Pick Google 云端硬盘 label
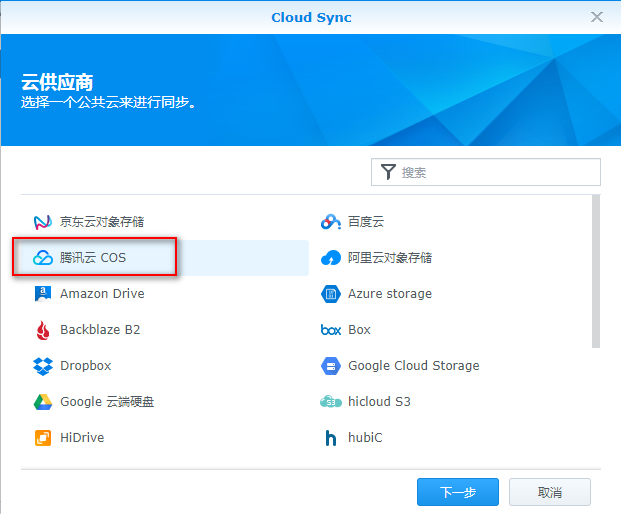Viewport: 621px width, 514px height. (107, 402)
